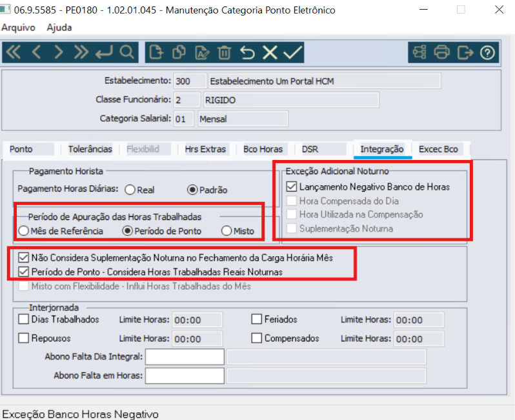
Task: Click status bar 'Exceção Banco Horas Negativo'
Action: (x=81, y=414)
